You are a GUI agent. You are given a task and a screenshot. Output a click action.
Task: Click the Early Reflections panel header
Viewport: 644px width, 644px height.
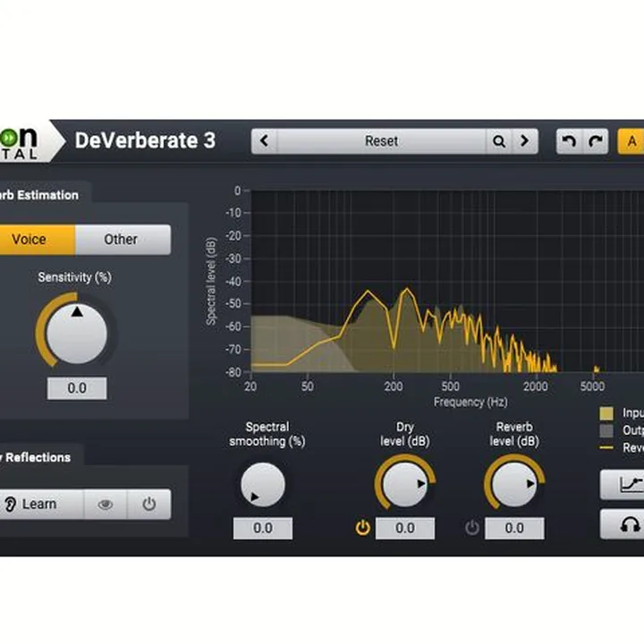click(35, 458)
